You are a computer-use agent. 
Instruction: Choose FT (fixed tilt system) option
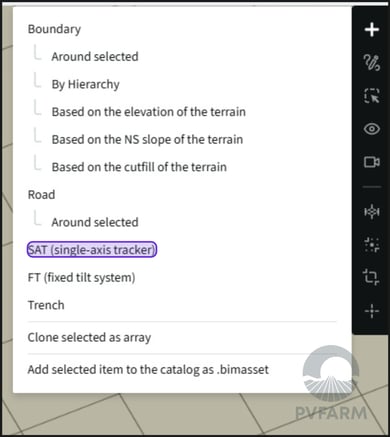pyautogui.click(x=81, y=277)
